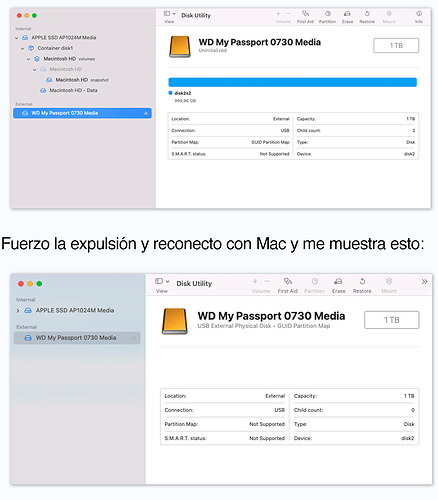Click disk2s2 legend label
This screenshot has height=500, width=438.
coord(183,93)
